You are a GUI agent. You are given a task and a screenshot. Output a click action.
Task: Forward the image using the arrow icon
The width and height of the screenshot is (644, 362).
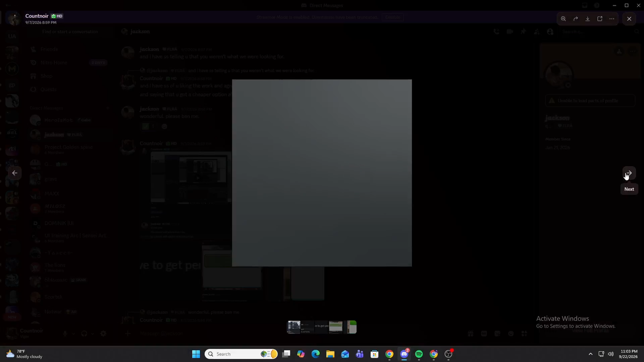pyautogui.click(x=576, y=19)
